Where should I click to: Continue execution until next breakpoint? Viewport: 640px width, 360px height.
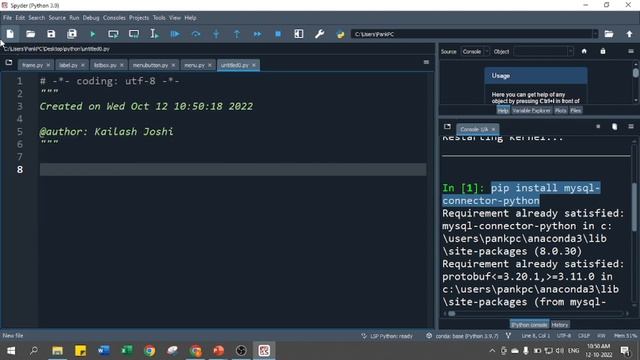point(257,34)
